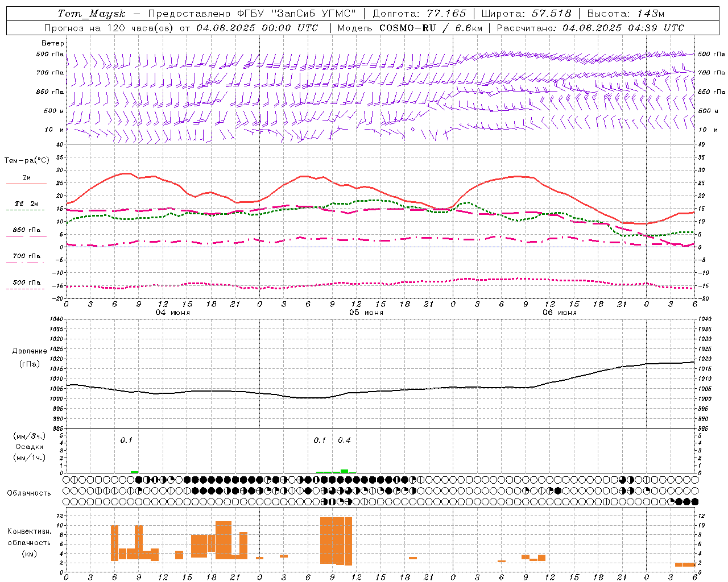Click the forecast header Прогноз на 120 часа(ов)
Screen dimensions: 728x582
click(x=109, y=28)
